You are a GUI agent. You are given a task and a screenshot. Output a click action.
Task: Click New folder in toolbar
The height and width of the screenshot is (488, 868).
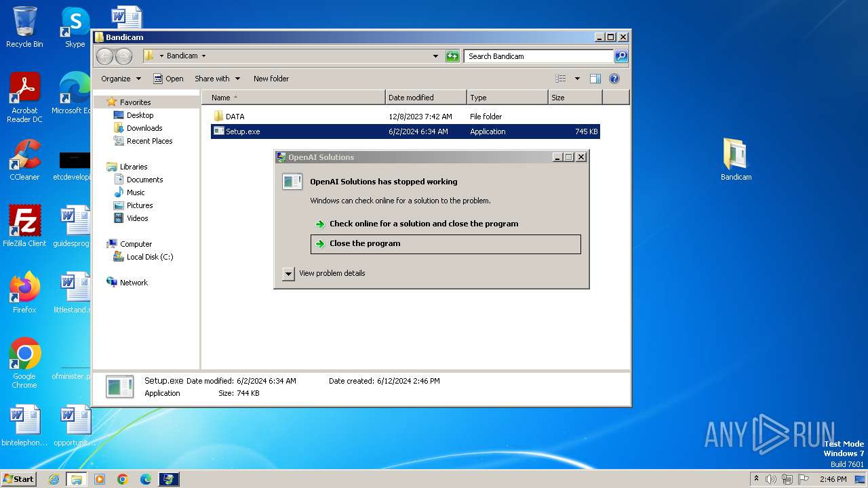271,79
